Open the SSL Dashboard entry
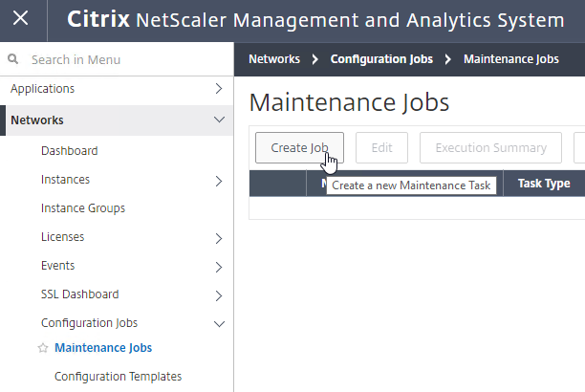The width and height of the screenshot is (585, 392). [x=80, y=294]
